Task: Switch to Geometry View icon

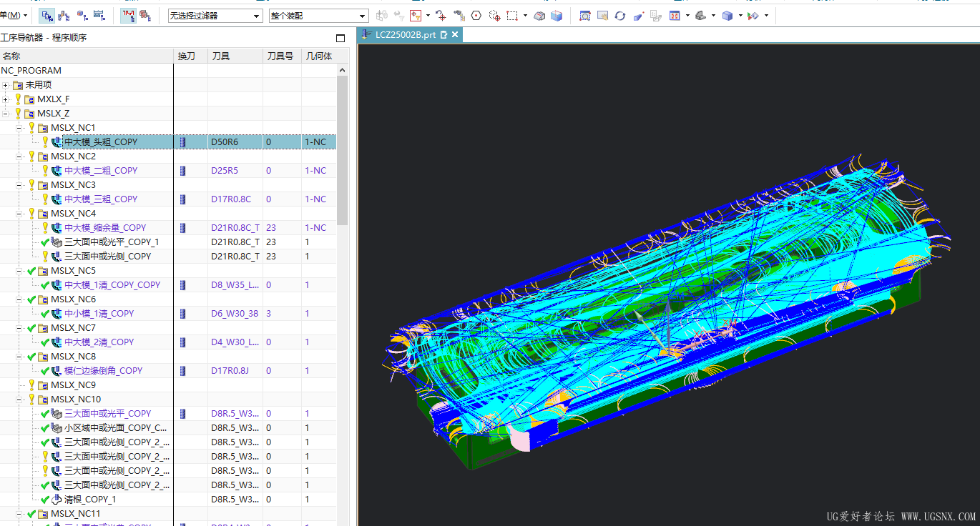Action: tap(82, 15)
